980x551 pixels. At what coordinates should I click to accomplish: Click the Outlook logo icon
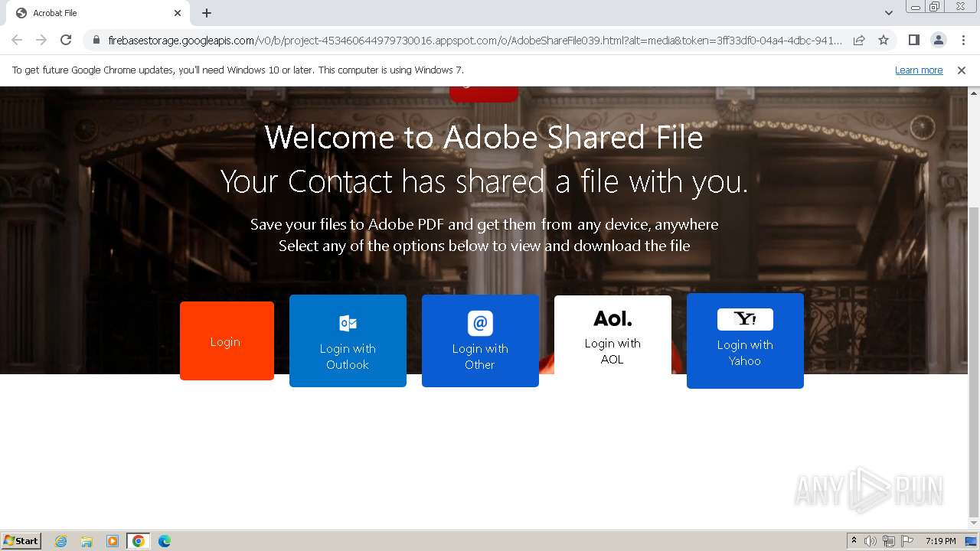point(348,323)
